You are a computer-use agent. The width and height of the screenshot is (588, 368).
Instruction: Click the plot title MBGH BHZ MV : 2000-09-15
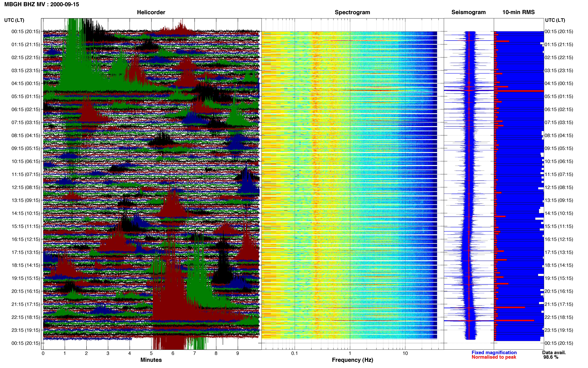tap(42, 4)
